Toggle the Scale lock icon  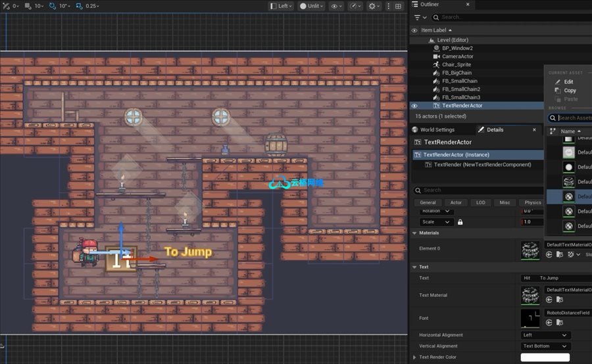(460, 222)
